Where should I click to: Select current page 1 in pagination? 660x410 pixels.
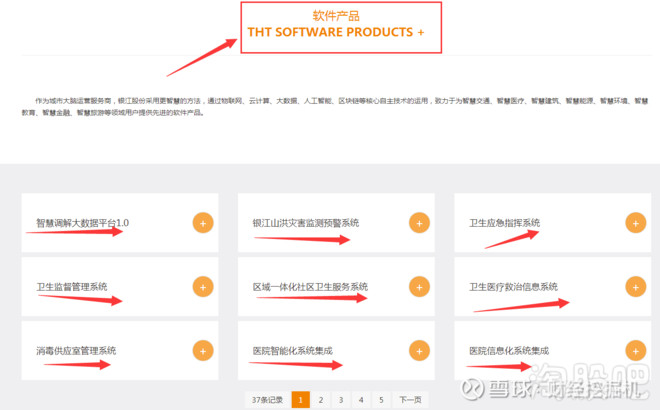(300, 399)
